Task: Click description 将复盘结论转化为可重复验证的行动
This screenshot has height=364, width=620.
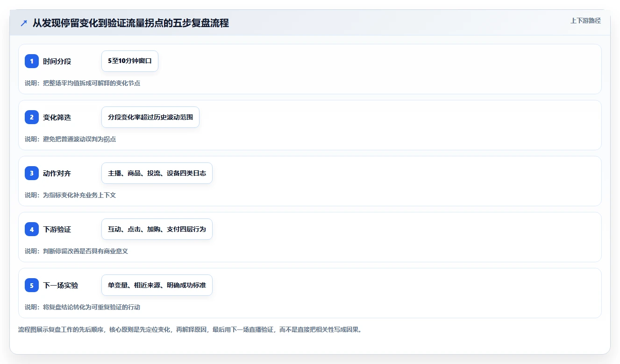Action: pos(92,307)
